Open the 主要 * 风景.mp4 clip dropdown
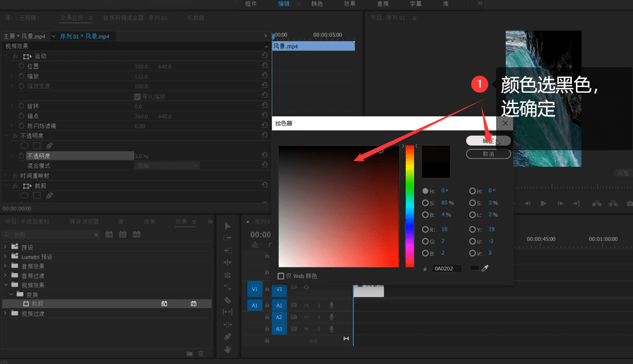 click(53, 36)
